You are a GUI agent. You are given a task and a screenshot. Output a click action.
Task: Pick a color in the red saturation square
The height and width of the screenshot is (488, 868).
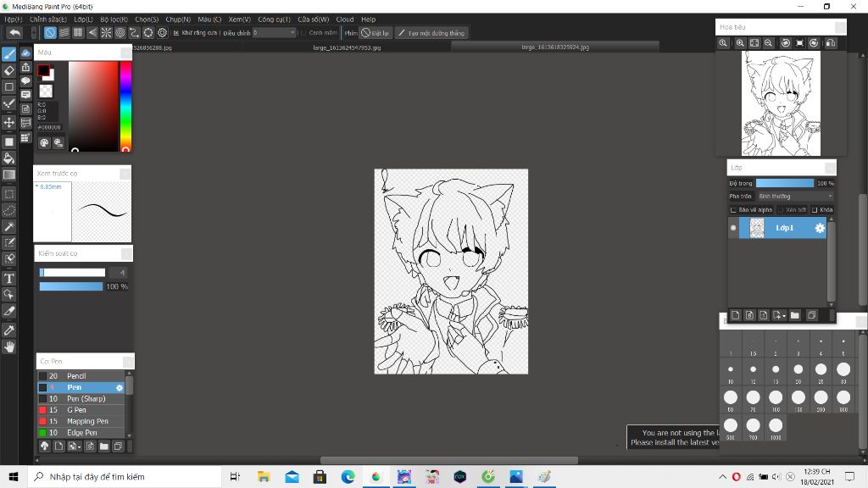[x=93, y=106]
